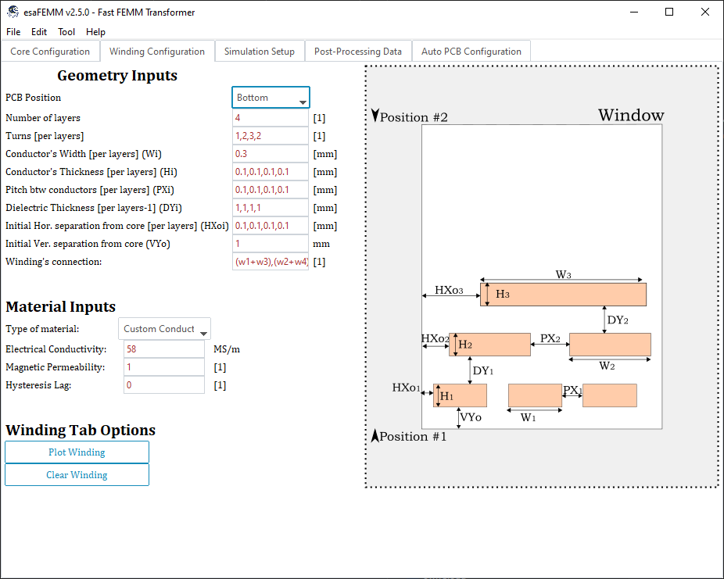
Task: Click the Number of layers field
Action: 270,118
